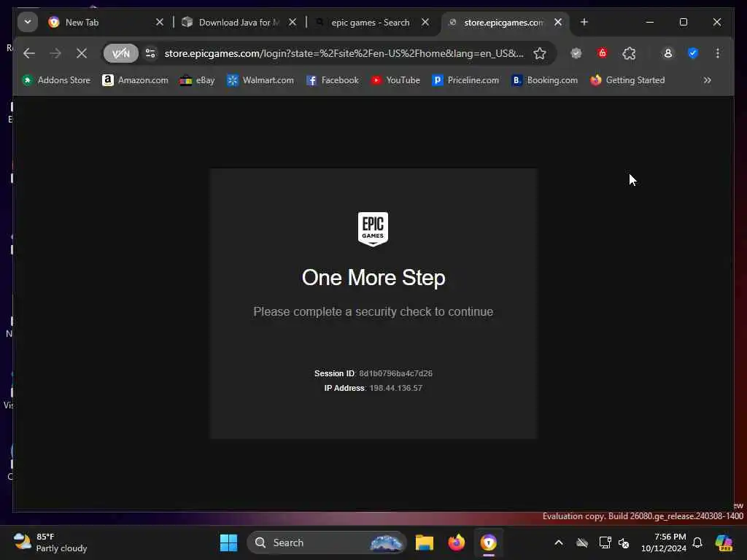Go back to the previous page

pyautogui.click(x=29, y=53)
